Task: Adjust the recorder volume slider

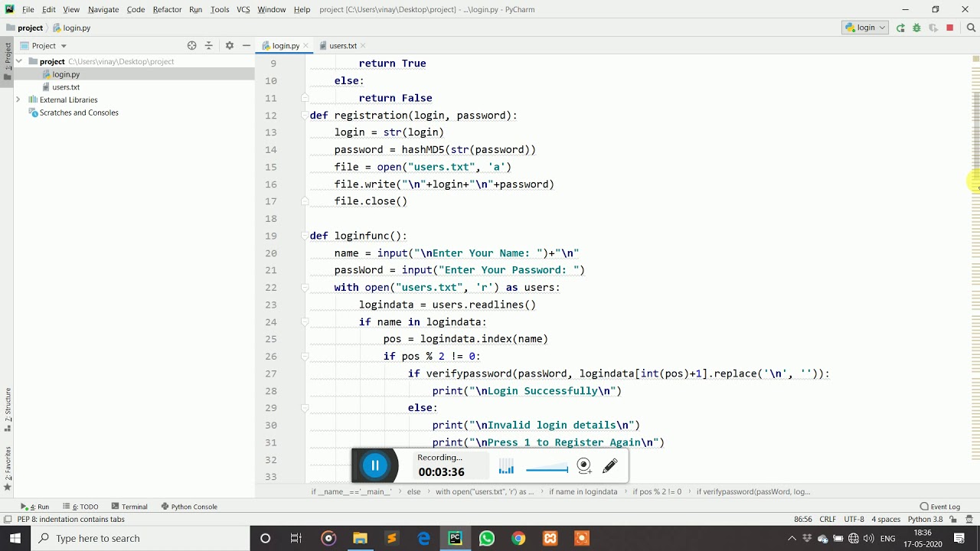Action: tap(547, 468)
